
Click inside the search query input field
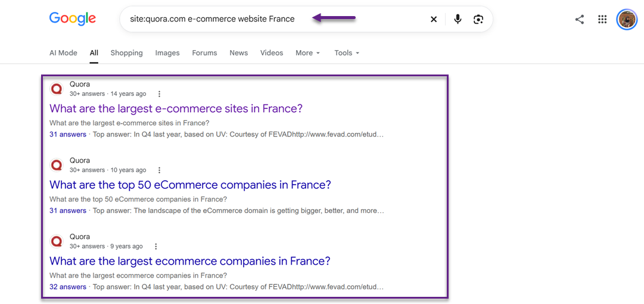click(271, 19)
